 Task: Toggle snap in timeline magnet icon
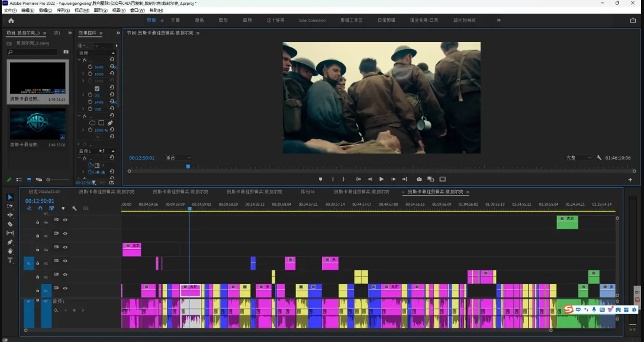point(40,208)
